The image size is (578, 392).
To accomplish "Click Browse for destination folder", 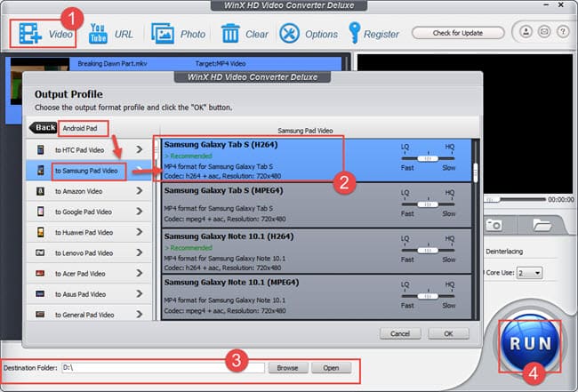I will click(288, 368).
